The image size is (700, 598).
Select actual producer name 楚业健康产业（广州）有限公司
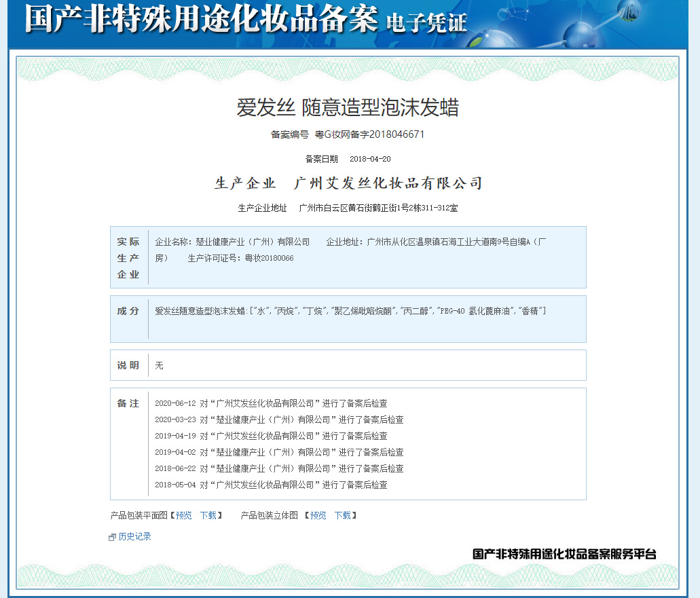tap(253, 242)
